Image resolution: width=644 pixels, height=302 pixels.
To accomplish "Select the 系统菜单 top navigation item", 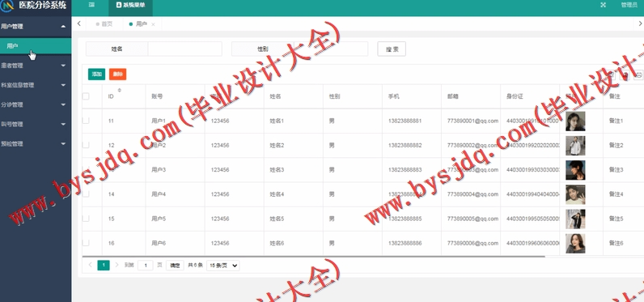I will pos(130,6).
